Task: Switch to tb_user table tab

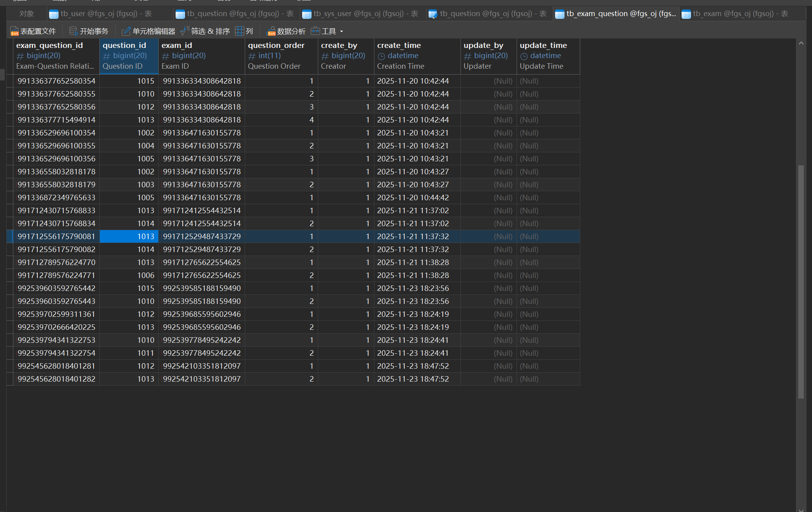Action: tap(106, 14)
